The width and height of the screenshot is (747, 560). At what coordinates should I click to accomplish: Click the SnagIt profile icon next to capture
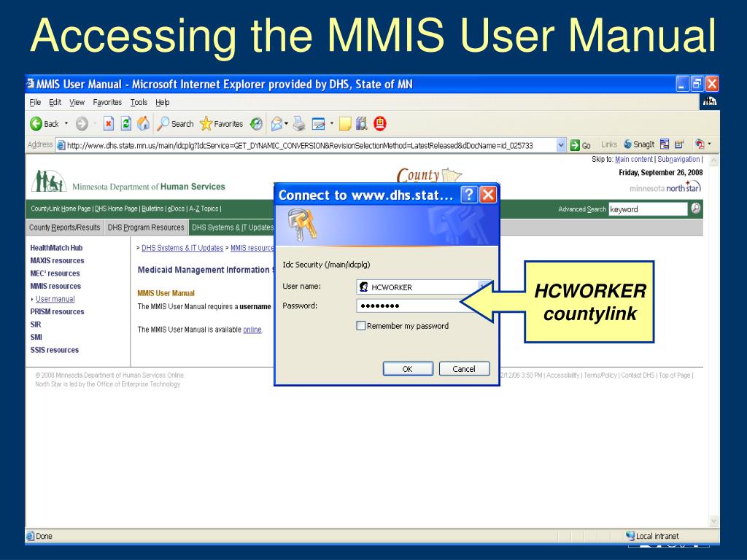coord(679,144)
